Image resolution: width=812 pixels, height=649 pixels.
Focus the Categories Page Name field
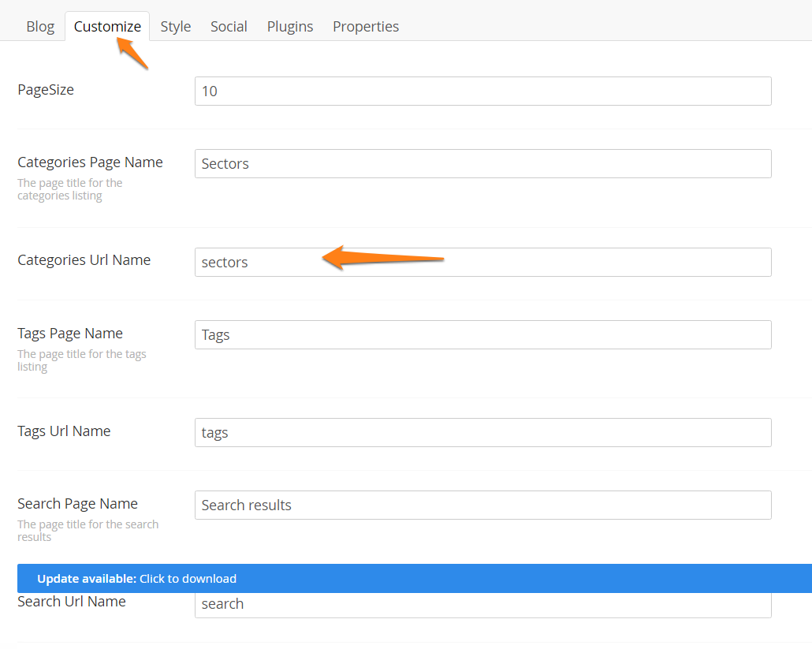pyautogui.click(x=482, y=163)
